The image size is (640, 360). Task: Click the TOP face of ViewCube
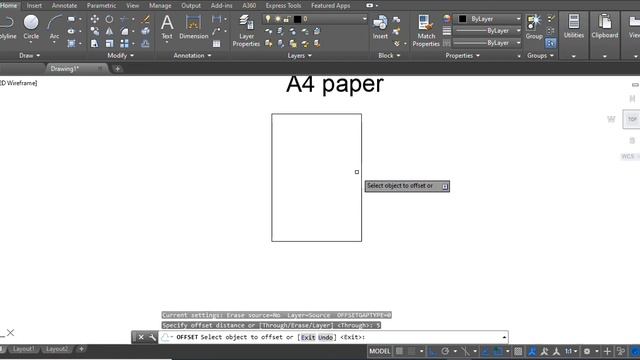[x=632, y=119]
